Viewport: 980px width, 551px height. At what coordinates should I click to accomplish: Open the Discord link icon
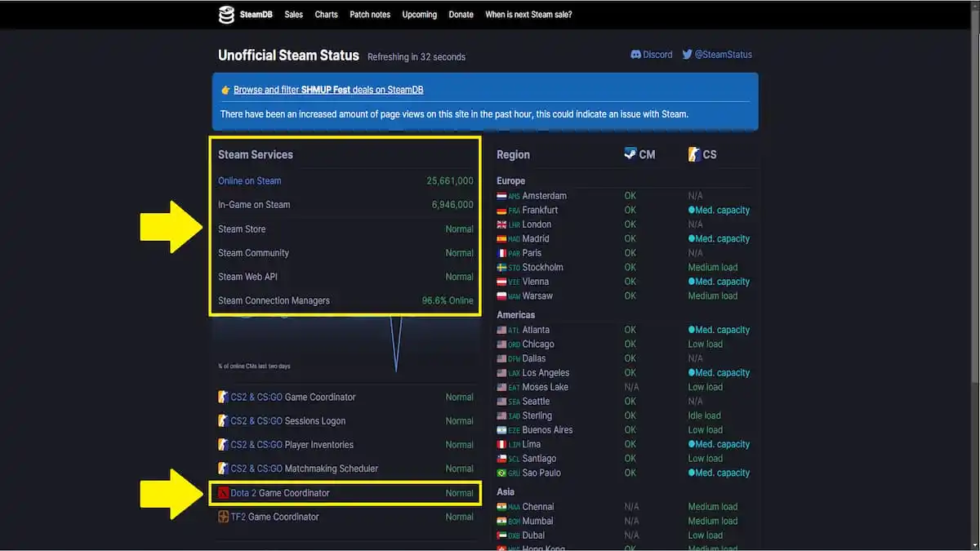[636, 55]
